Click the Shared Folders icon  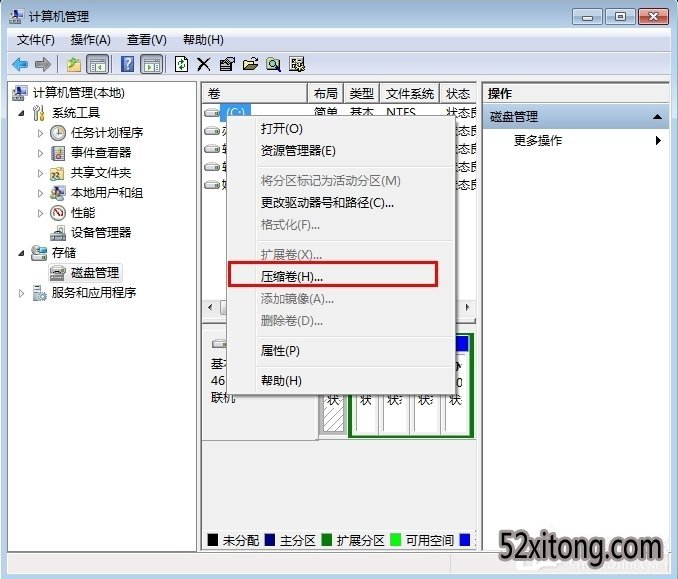(x=57, y=173)
